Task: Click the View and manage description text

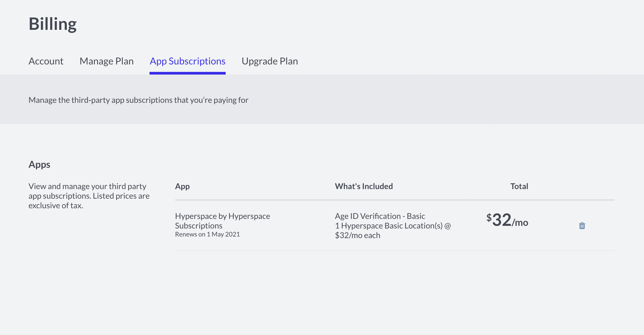Action: 87,186
